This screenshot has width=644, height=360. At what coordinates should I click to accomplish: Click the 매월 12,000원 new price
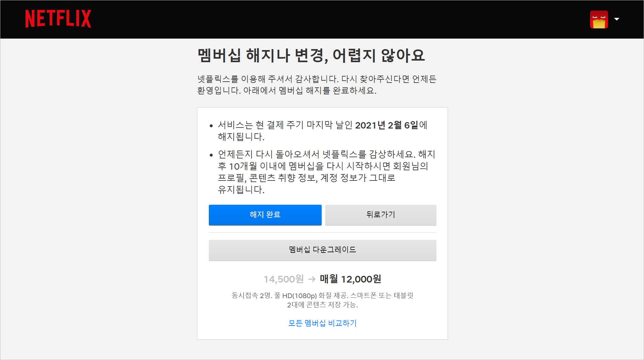[350, 279]
